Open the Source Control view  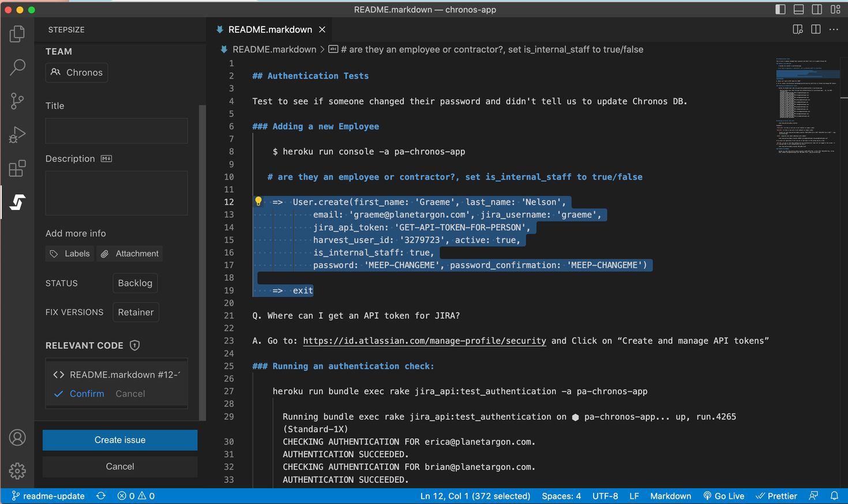coord(17,101)
